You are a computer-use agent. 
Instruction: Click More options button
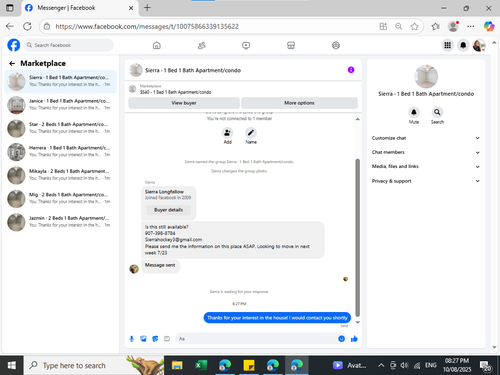(299, 103)
